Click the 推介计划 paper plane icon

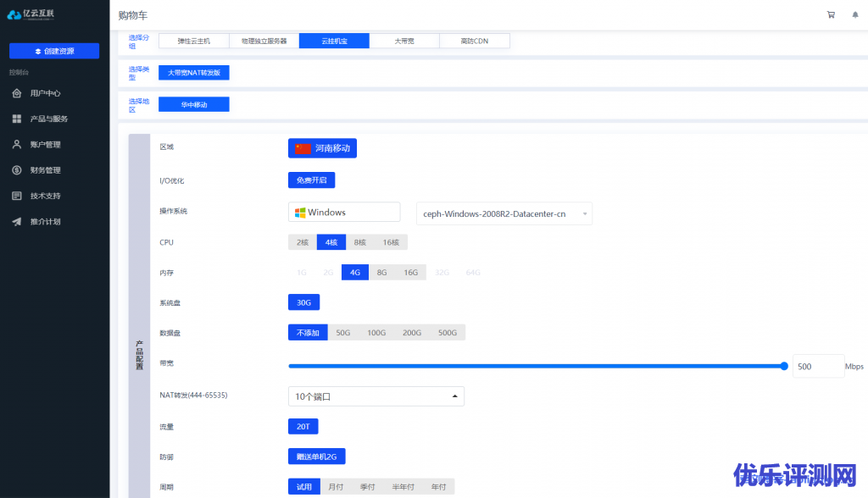click(x=16, y=222)
